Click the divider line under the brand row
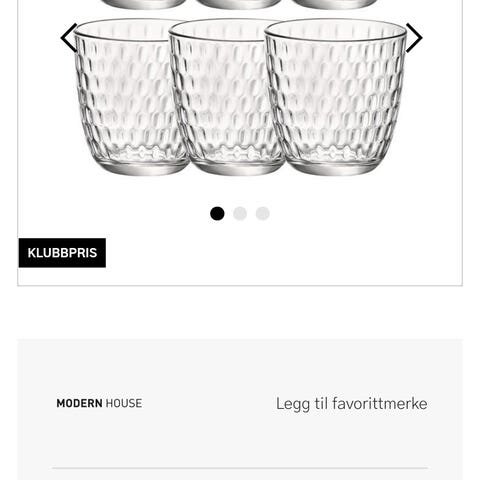This screenshot has width=480, height=480. (x=240, y=468)
